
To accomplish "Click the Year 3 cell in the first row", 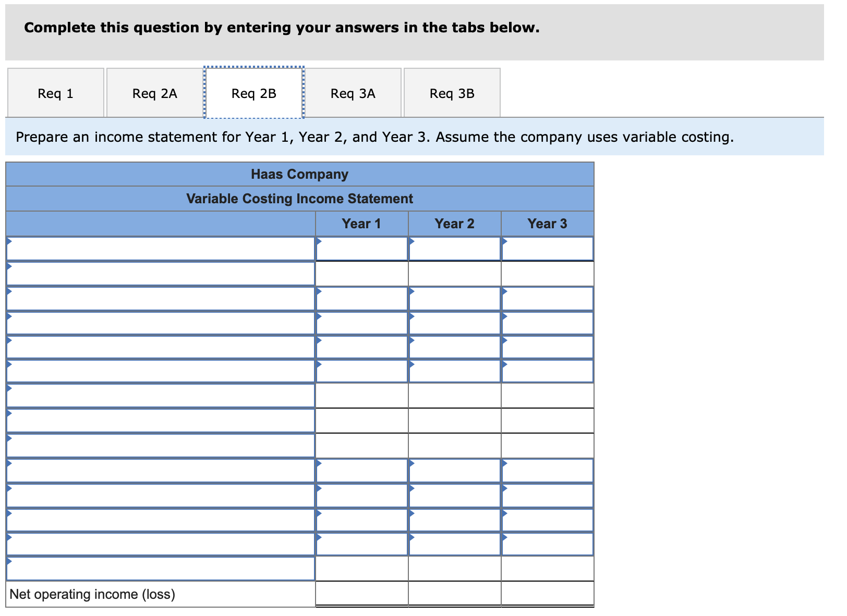I will 548,249.
